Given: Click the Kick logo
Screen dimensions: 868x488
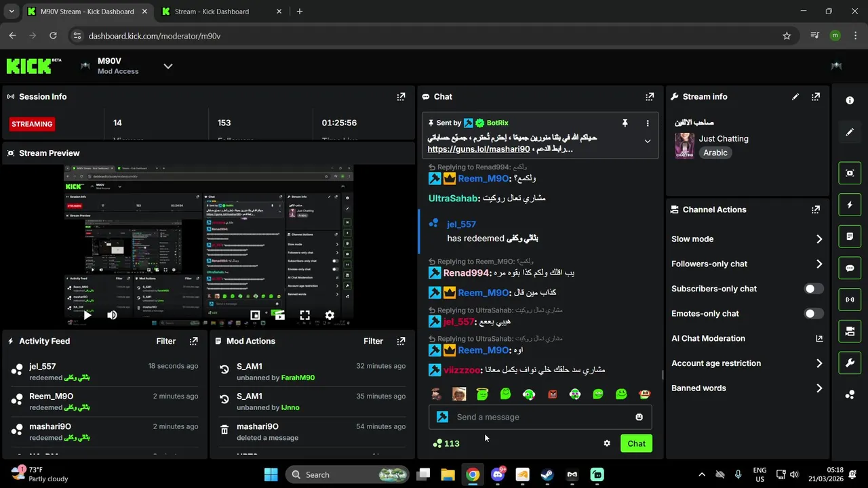Looking at the screenshot, I should pos(34,66).
